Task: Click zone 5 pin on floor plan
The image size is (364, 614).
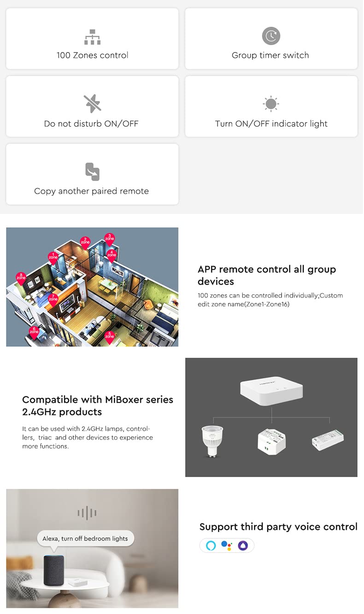Action: pos(109,337)
